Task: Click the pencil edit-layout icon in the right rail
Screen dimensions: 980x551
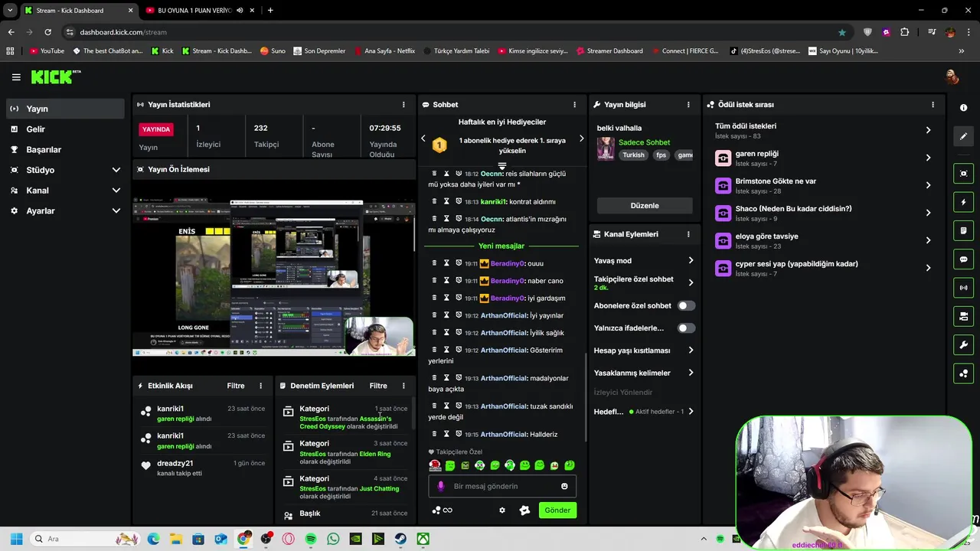Action: (964, 136)
